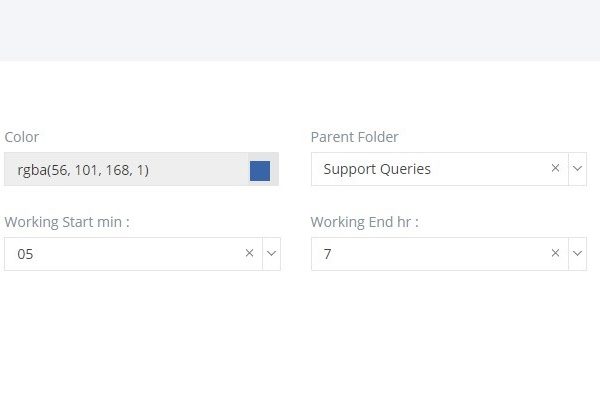Click the rgba(56, 101, 168, 1) color field
The height and width of the screenshot is (416, 600).
(126, 169)
